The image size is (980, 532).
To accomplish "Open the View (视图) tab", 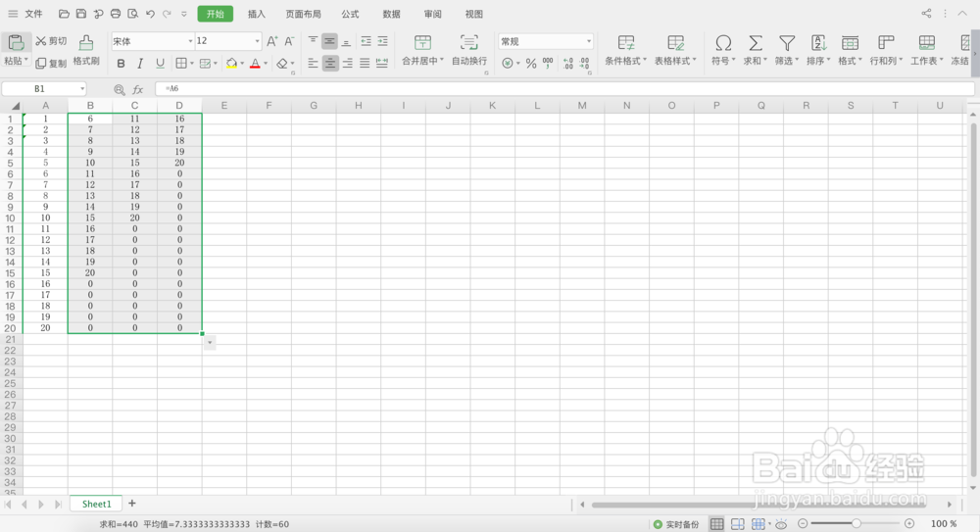I will coord(473,14).
